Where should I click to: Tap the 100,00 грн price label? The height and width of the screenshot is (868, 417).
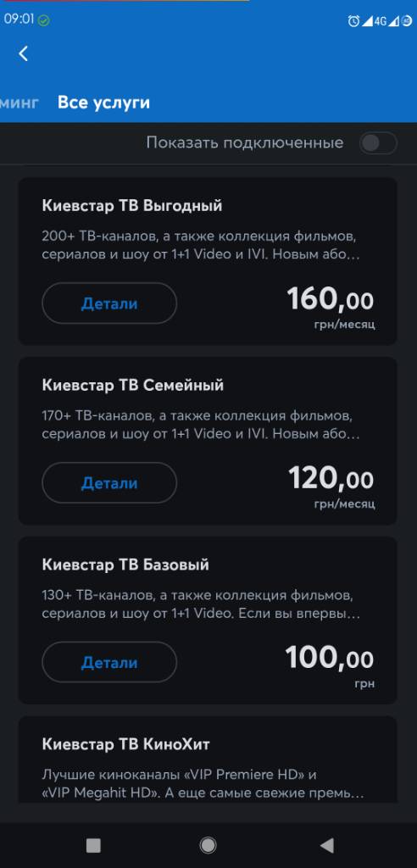click(330, 666)
